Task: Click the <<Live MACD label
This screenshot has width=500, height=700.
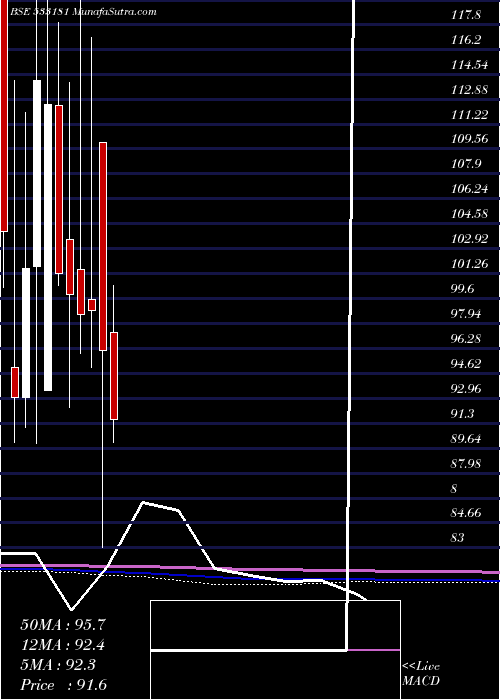Action: [421, 674]
